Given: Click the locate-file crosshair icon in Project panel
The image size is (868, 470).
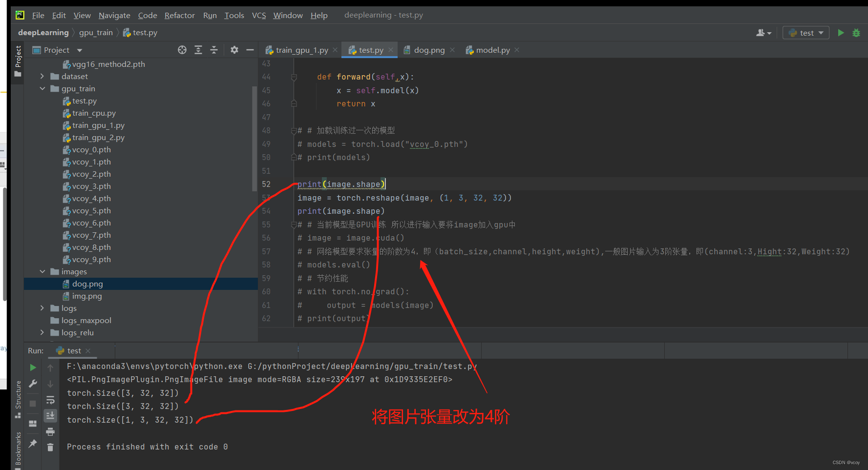Looking at the screenshot, I should click(x=182, y=50).
